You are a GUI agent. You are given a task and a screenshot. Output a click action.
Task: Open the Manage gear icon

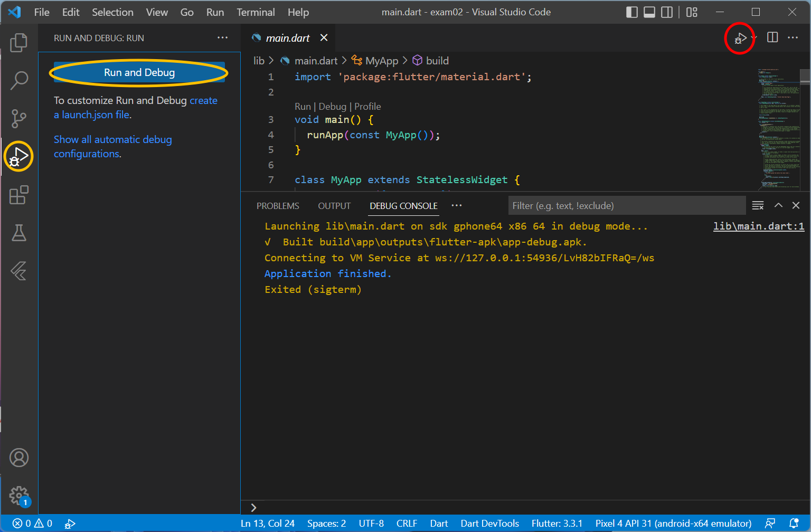click(19, 496)
